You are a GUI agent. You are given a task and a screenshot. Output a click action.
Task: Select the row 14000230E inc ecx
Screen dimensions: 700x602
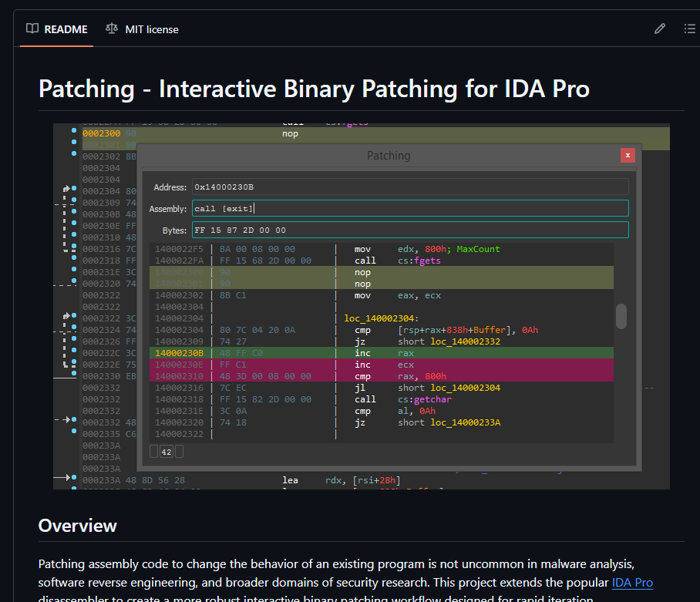(x=382, y=365)
